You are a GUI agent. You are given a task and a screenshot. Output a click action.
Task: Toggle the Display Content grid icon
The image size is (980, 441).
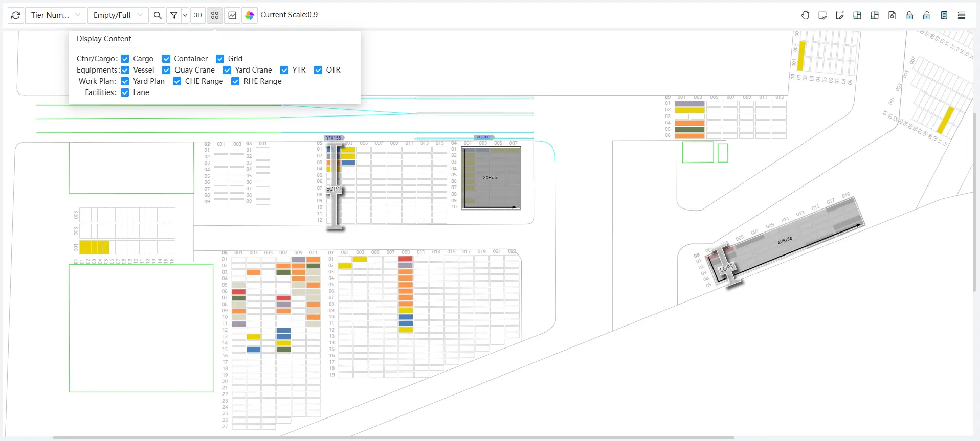(x=215, y=15)
